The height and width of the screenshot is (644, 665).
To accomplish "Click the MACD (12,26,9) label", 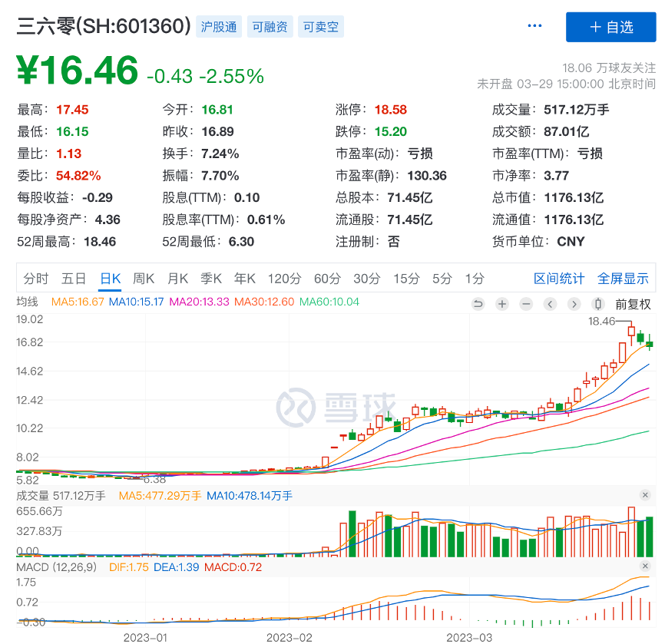I will 56,567.
